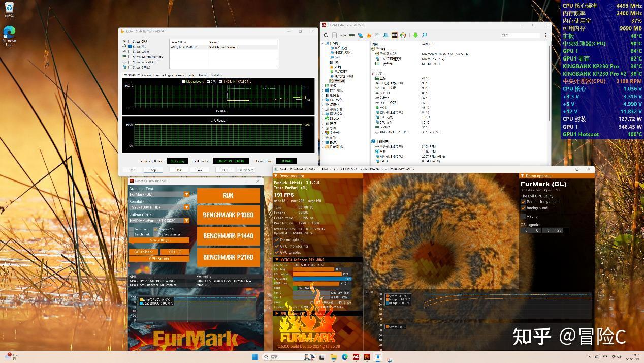Switch to the Unified tab
The height and width of the screenshot is (363, 644).
[x=203, y=75]
